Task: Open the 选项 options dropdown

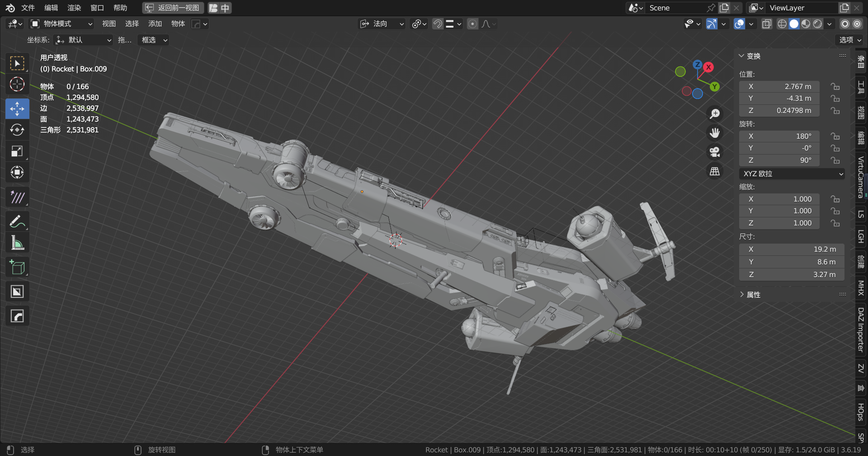Action: (850, 40)
